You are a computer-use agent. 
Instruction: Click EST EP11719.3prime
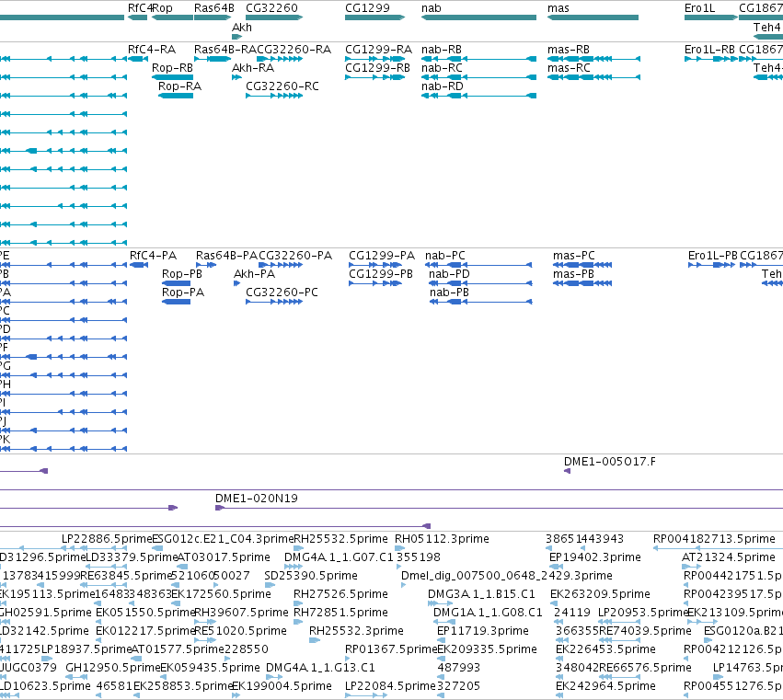point(483,631)
